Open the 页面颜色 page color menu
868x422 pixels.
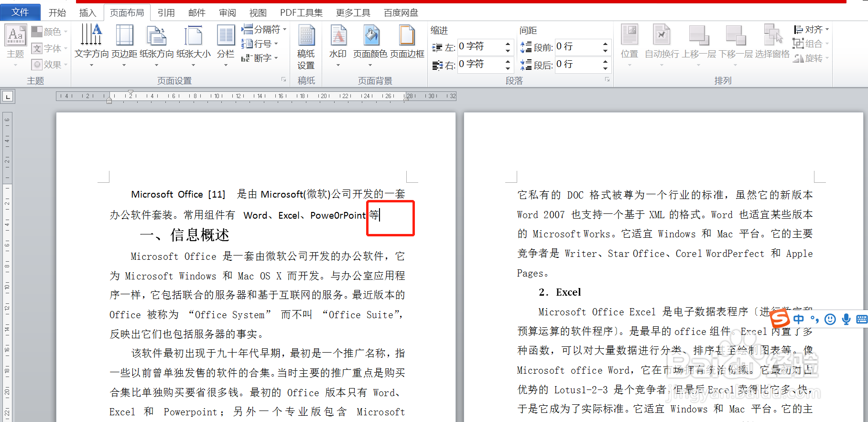click(x=370, y=45)
